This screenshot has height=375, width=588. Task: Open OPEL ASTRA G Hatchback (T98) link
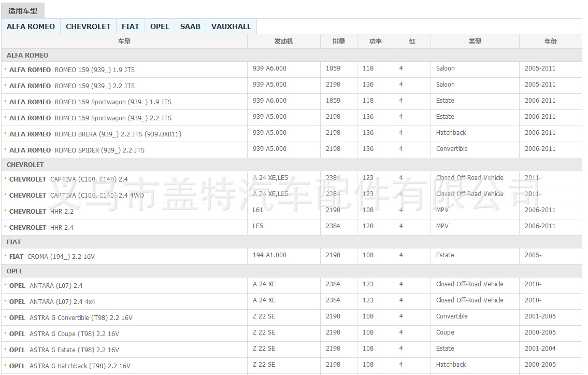pos(70,366)
